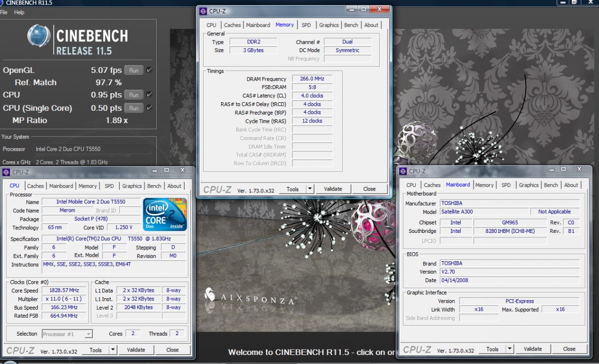Click the FSB:DRAM 5:8 value
Image resolution: width=599 pixels, height=364 pixels.
click(312, 87)
